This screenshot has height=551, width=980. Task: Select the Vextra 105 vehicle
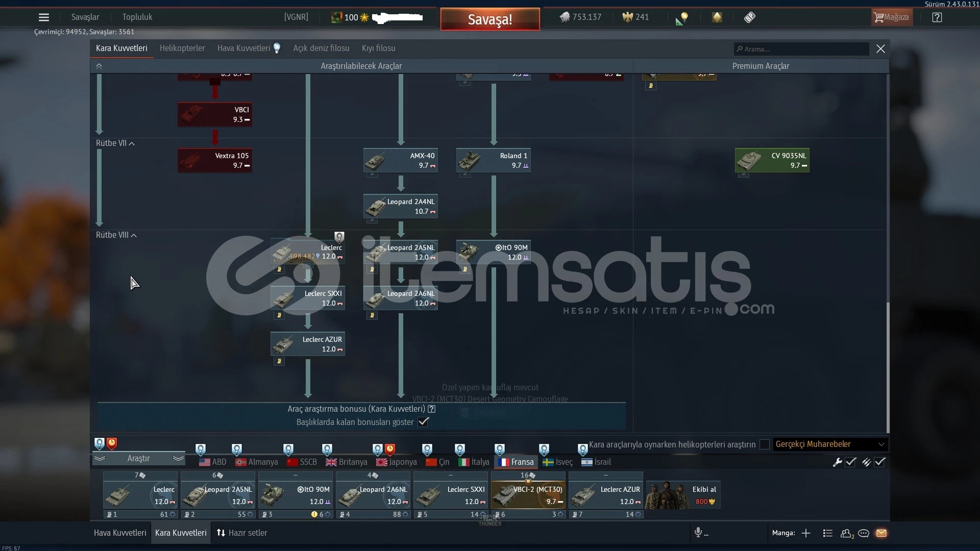coord(215,160)
